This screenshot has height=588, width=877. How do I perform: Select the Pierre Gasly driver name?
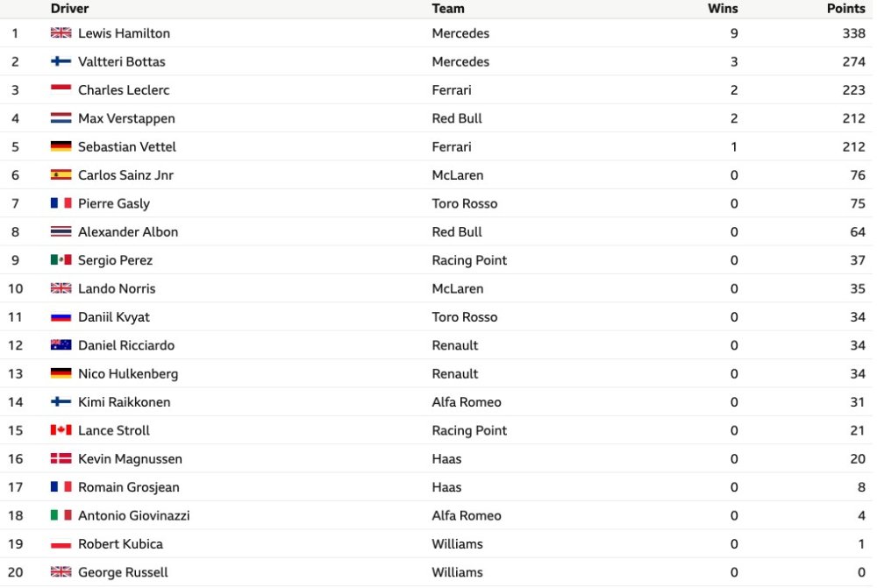[x=114, y=203]
